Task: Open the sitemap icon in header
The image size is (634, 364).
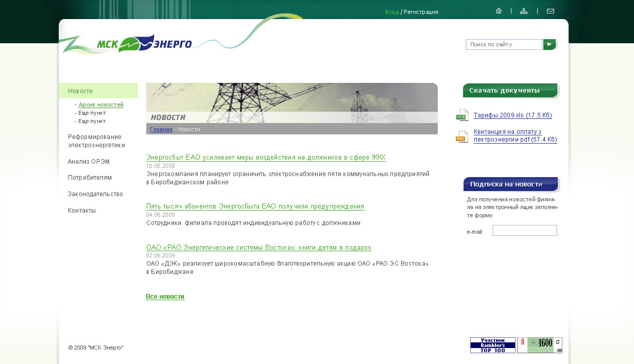Action: coord(524,11)
